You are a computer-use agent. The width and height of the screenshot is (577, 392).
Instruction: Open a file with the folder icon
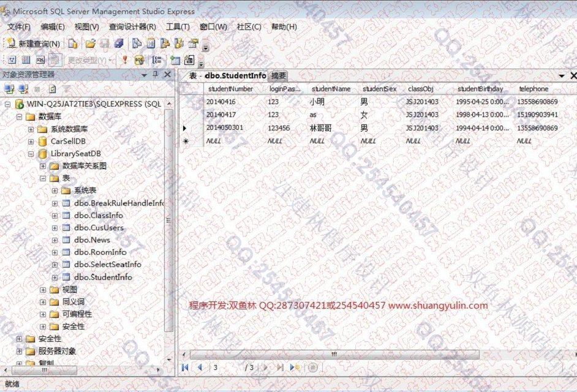[x=91, y=44]
